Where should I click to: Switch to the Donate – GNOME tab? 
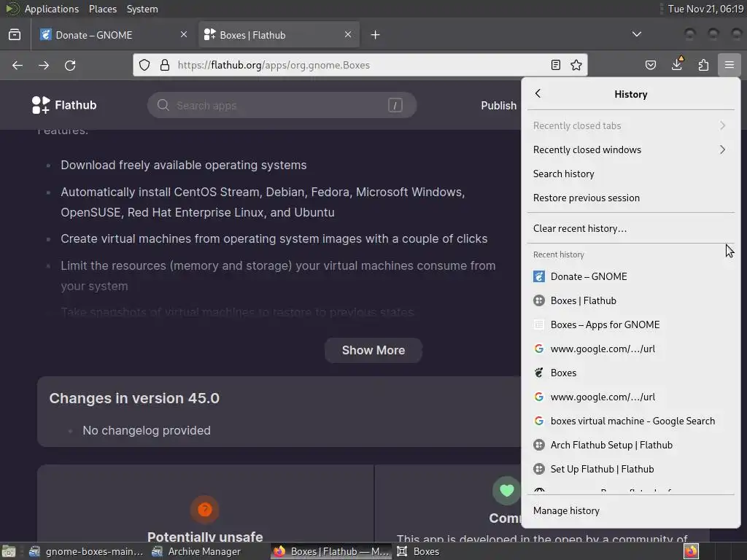(113, 35)
